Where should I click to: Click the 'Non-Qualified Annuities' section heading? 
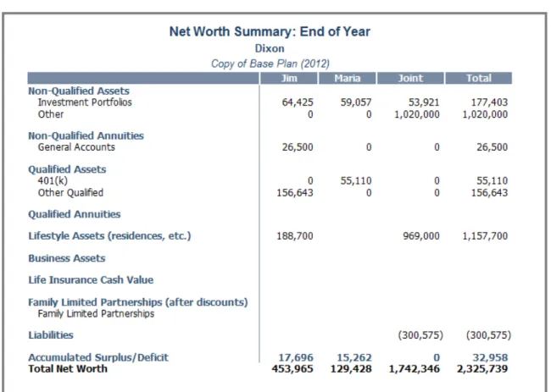coord(86,135)
